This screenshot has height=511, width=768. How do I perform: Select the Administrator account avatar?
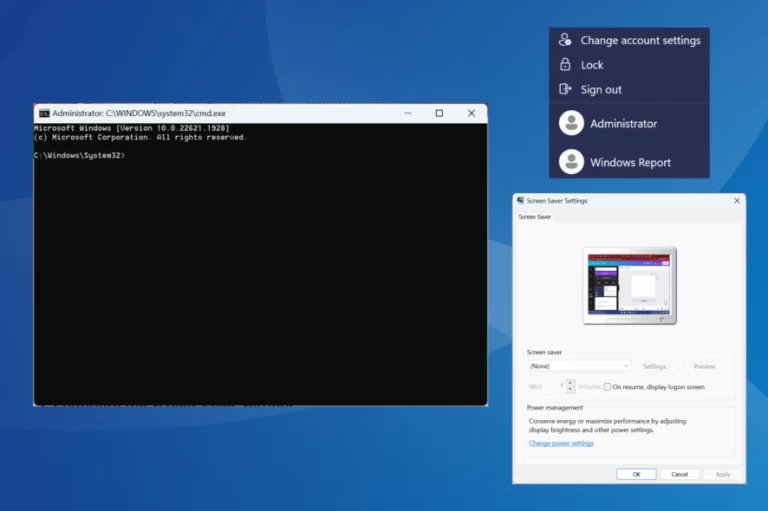[x=571, y=123]
